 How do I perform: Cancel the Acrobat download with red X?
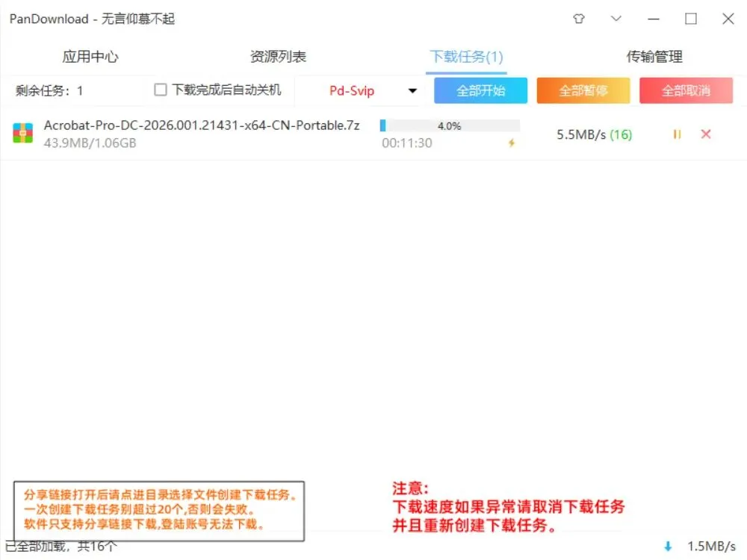706,134
